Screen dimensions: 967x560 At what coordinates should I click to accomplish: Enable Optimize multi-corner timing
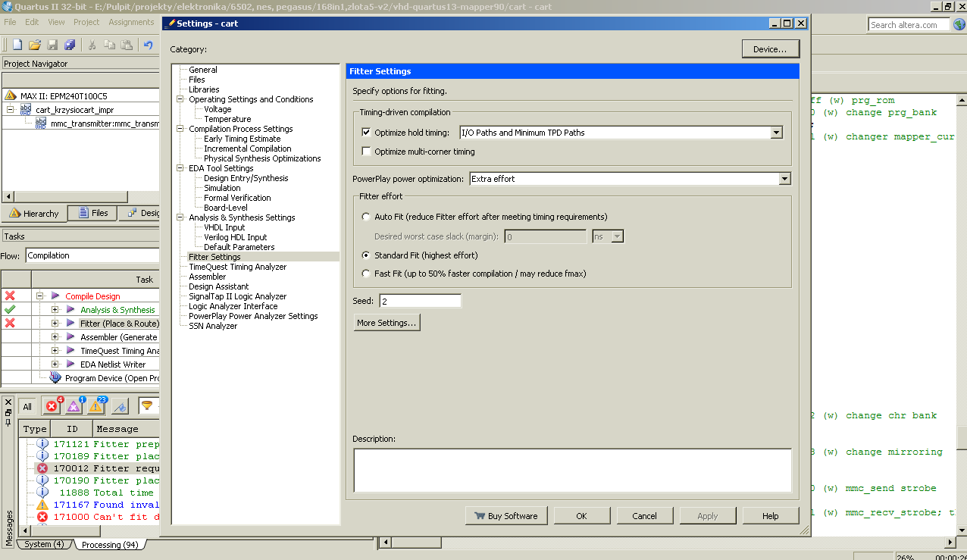(366, 151)
